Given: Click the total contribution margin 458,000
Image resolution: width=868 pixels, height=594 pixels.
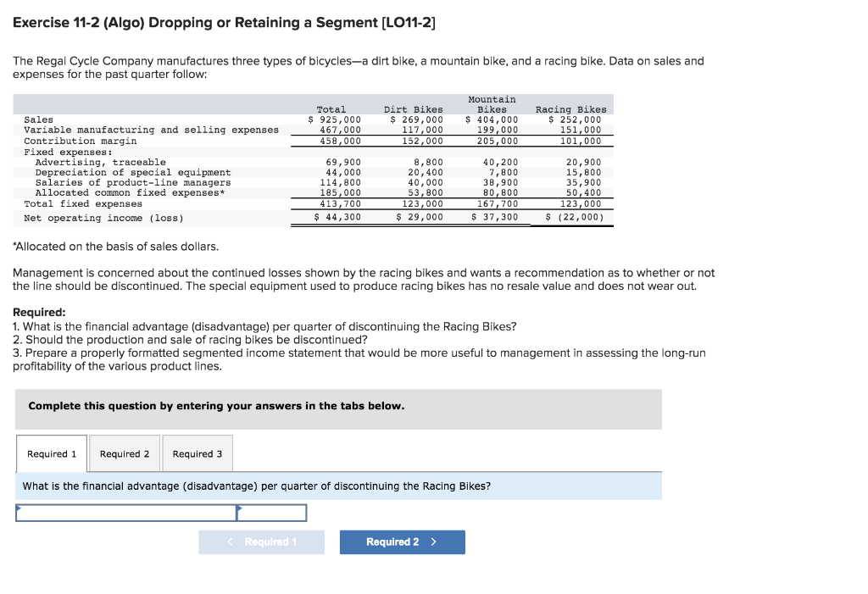Looking at the screenshot, I should [341, 141].
